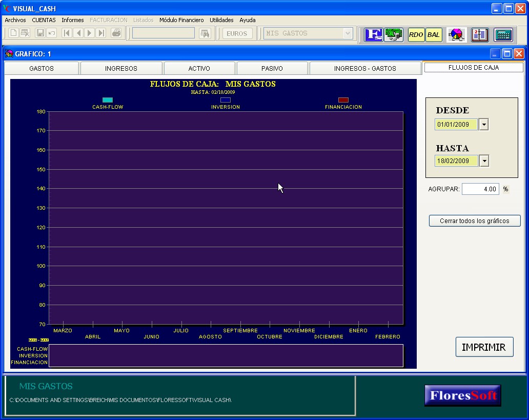Maximize the GRAFICO: 1 window
Screen dimensions: 529x420
tap(507, 54)
